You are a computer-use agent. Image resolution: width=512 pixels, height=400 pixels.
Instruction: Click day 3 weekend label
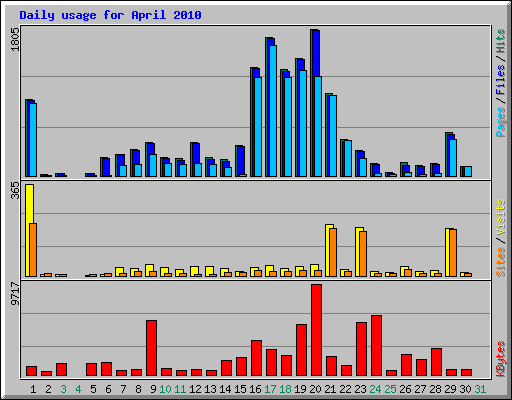[x=63, y=389]
